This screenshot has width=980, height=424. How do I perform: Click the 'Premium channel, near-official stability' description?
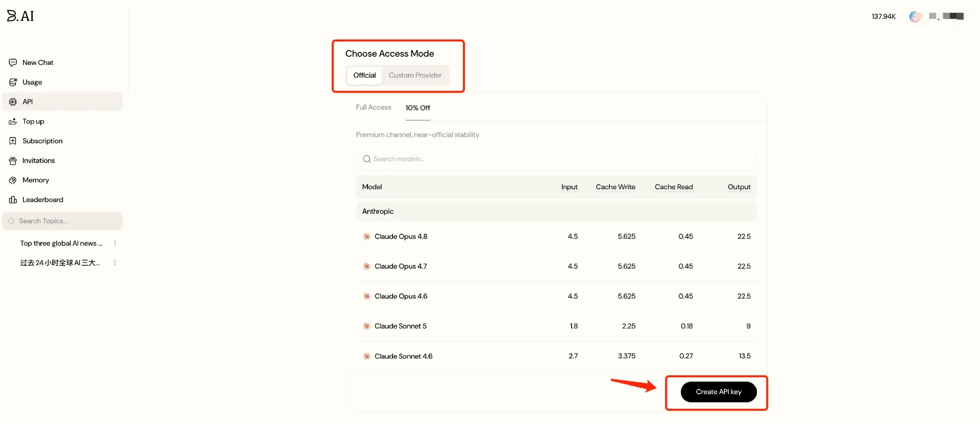click(x=418, y=135)
